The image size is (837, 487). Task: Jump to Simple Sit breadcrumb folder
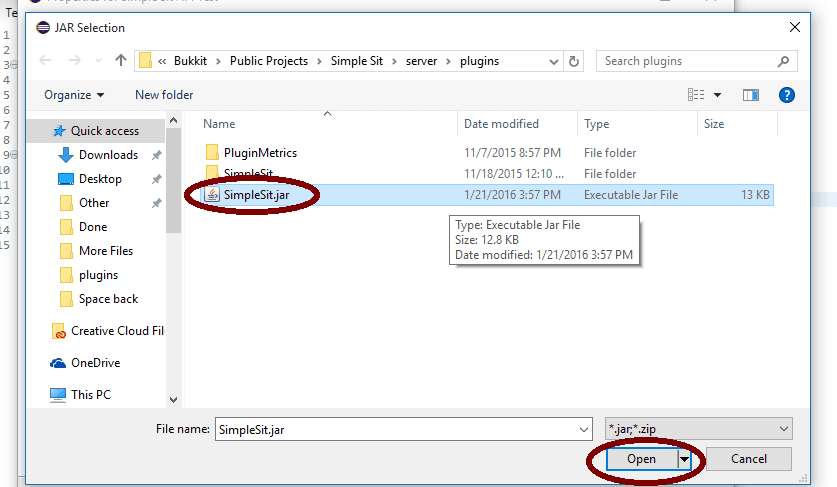tap(357, 61)
